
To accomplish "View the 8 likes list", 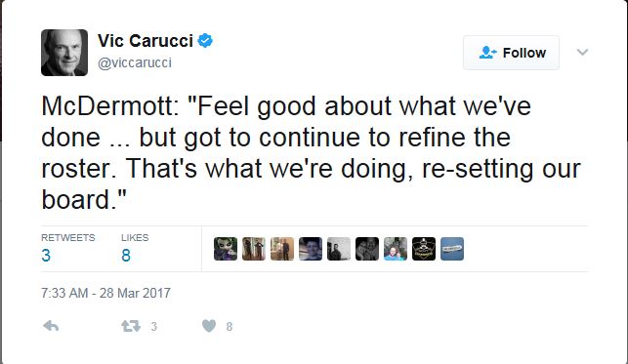I will point(135,248).
